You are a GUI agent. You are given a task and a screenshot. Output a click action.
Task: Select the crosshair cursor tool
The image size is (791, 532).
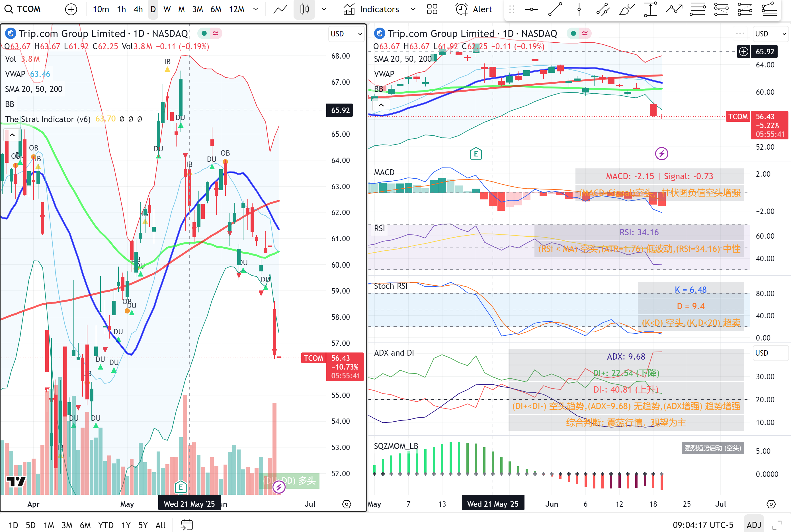531,9
